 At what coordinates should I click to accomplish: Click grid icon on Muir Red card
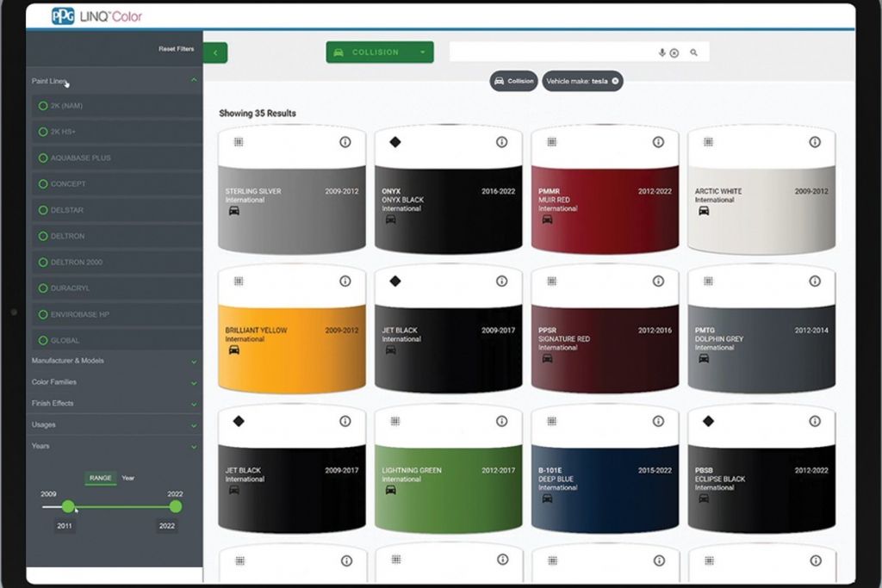(552, 142)
